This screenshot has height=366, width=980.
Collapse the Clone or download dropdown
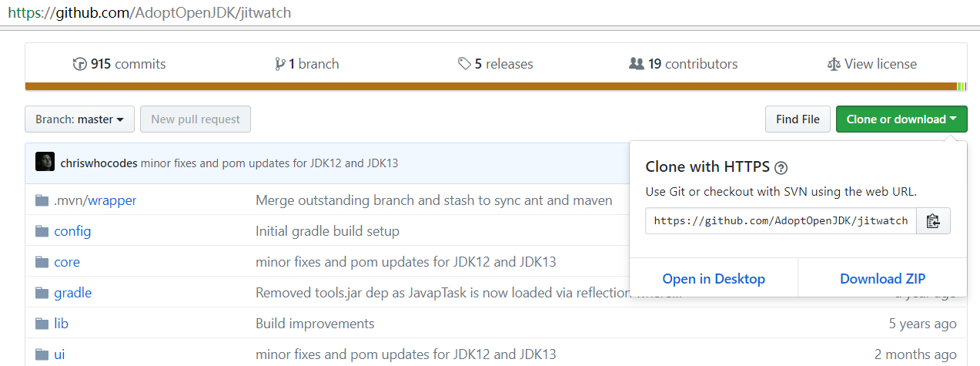(901, 119)
